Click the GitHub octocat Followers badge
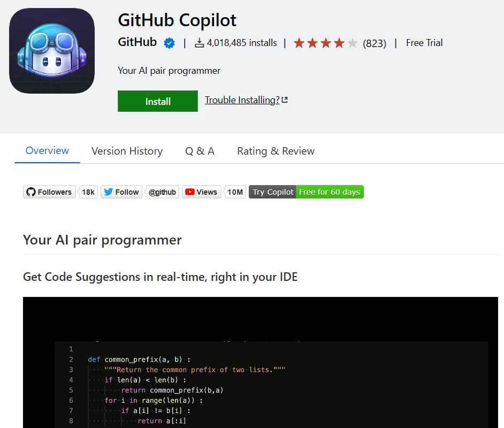The height and width of the screenshot is (428, 504). pos(49,192)
